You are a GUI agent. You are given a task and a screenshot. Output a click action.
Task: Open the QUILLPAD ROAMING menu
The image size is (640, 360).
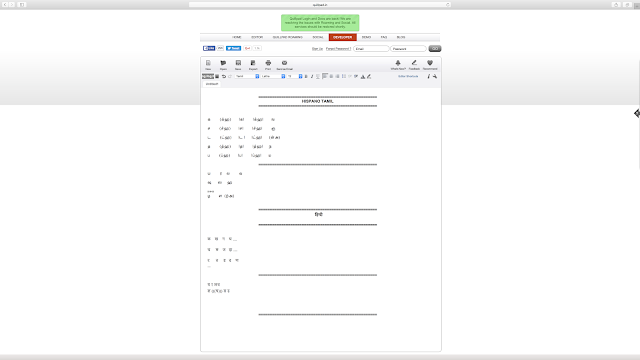click(288, 37)
